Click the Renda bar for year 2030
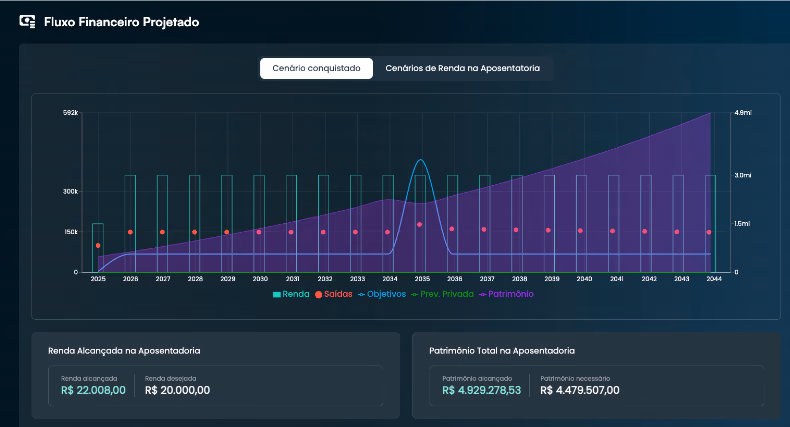This screenshot has width=790, height=427. [x=259, y=224]
